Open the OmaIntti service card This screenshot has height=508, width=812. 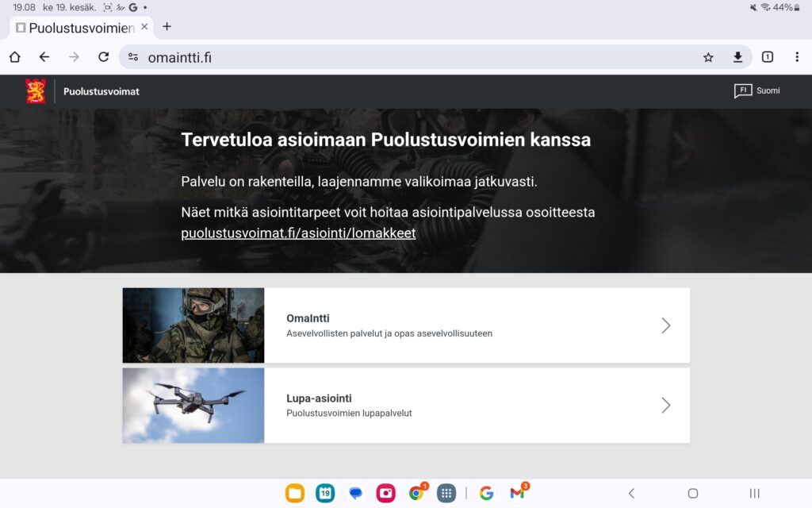tap(476, 325)
